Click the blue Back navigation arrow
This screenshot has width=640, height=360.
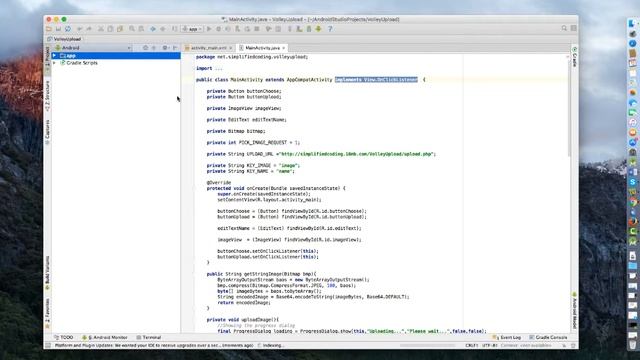click(x=153, y=29)
